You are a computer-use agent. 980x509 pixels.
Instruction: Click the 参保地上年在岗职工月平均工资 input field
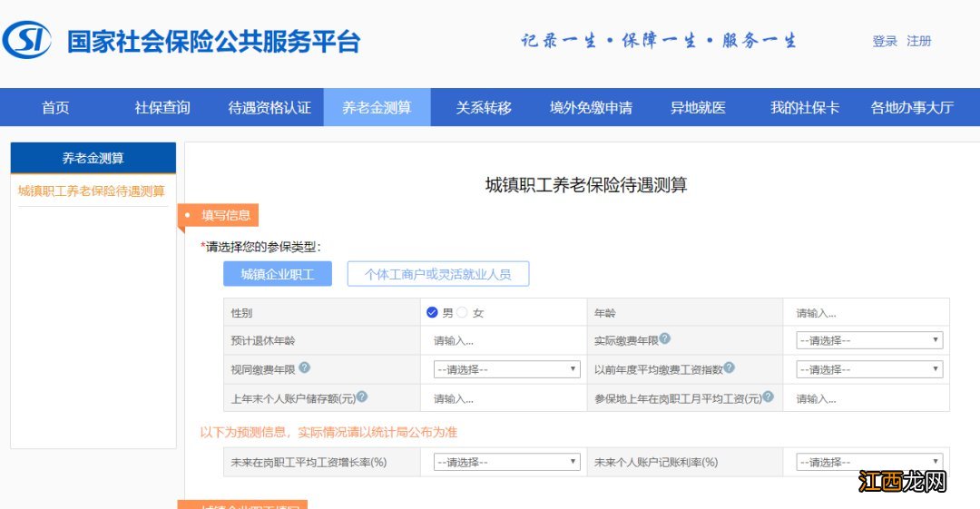click(x=867, y=398)
